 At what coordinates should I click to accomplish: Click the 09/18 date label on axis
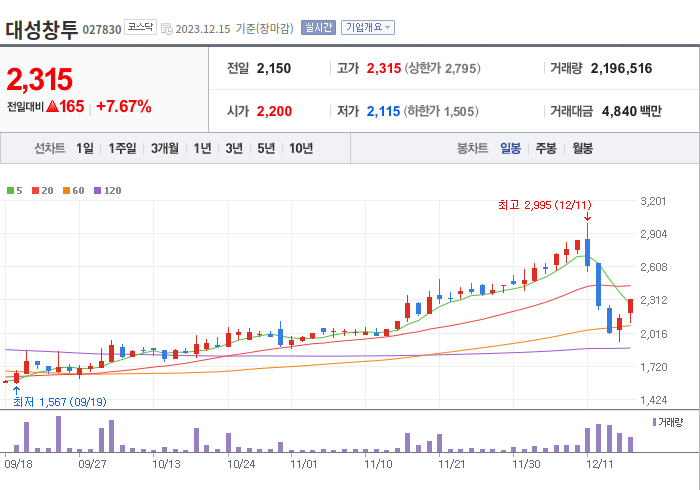coord(18,464)
